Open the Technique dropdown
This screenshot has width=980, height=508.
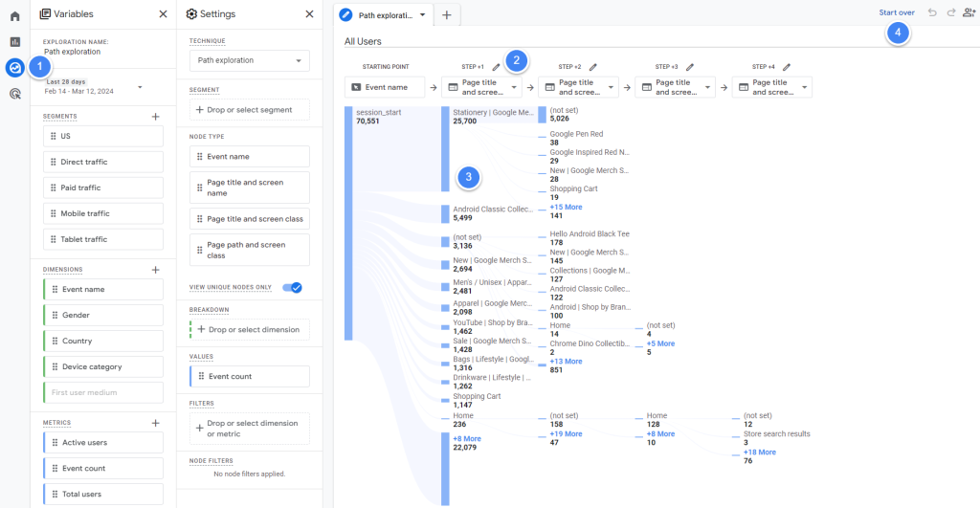pos(250,60)
